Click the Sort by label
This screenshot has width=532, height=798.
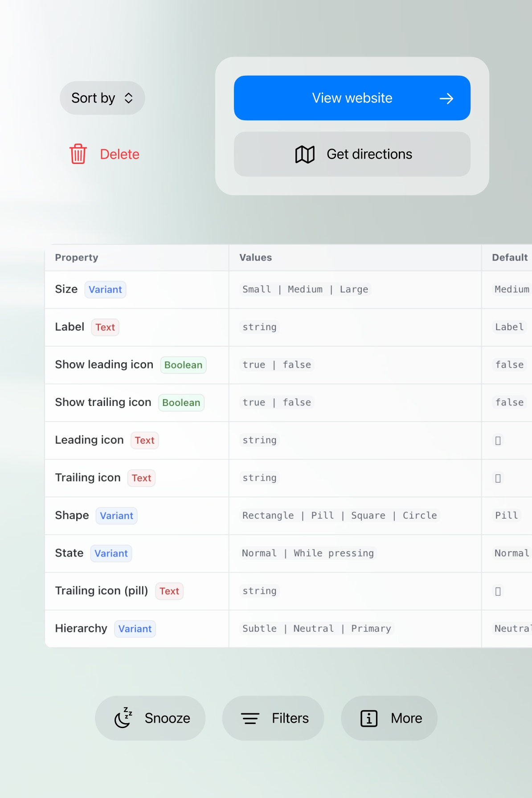click(x=93, y=98)
